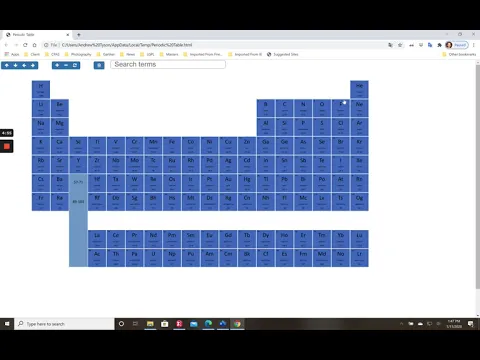Select the Ne neon tile
The image size is (480, 360).
point(359,108)
